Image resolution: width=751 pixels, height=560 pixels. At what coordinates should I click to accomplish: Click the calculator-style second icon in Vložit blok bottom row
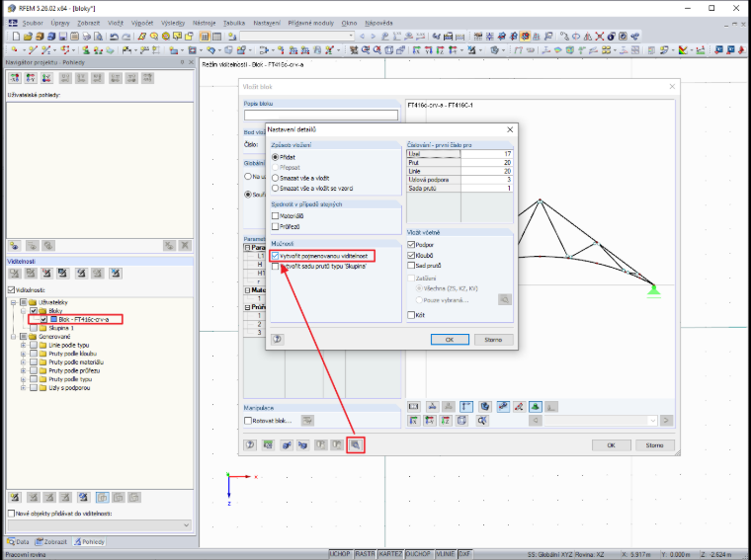268,445
